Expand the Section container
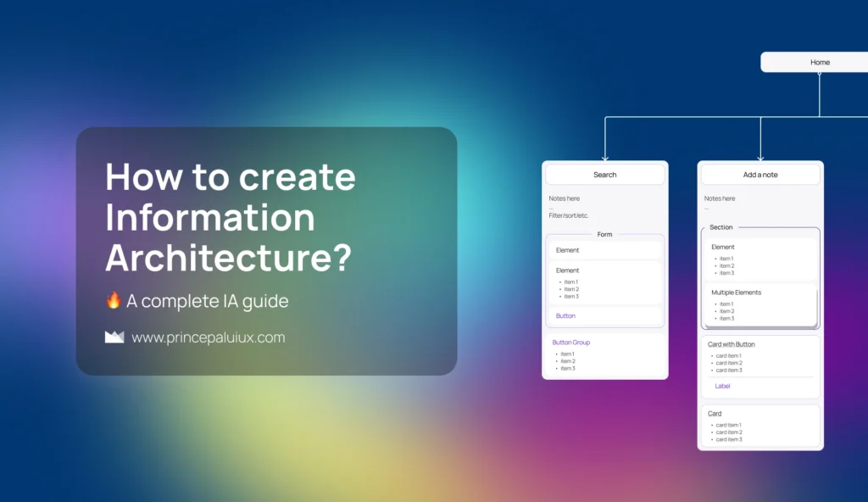 [721, 227]
